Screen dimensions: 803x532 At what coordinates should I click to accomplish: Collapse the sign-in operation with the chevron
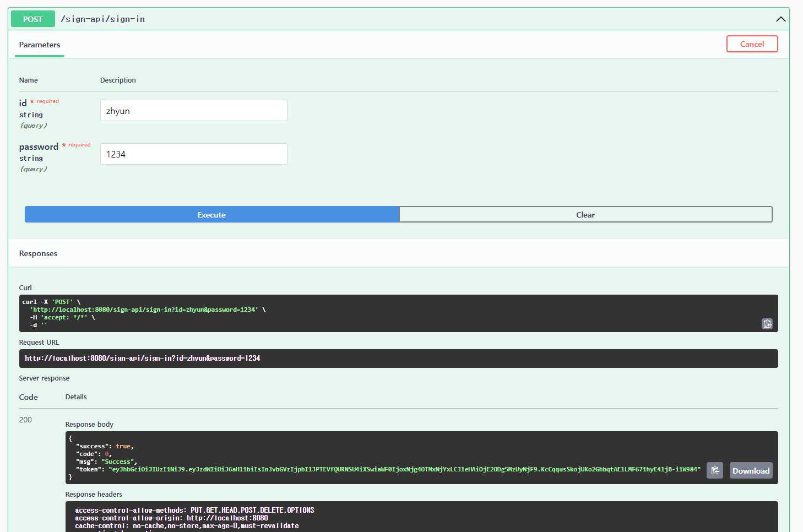[780, 19]
